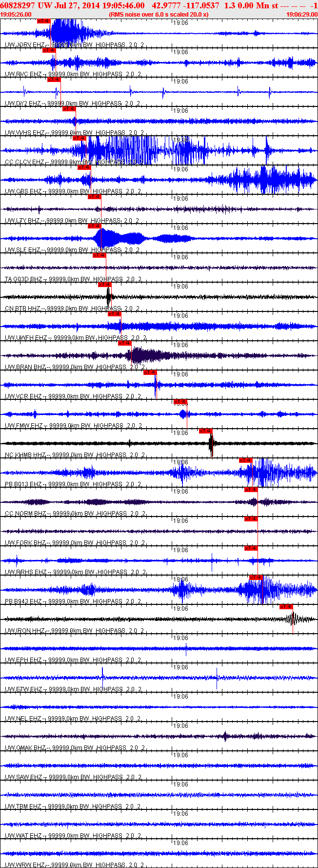Select the UW.SLF EHZ channel label
Screen dimensions: 318x868
click(22, 250)
